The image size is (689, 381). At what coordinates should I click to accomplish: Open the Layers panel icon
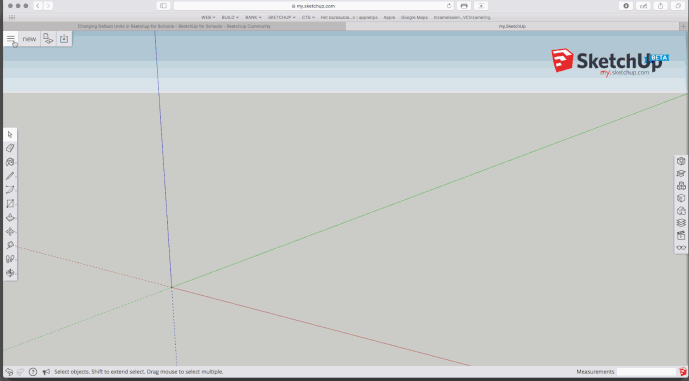click(681, 223)
